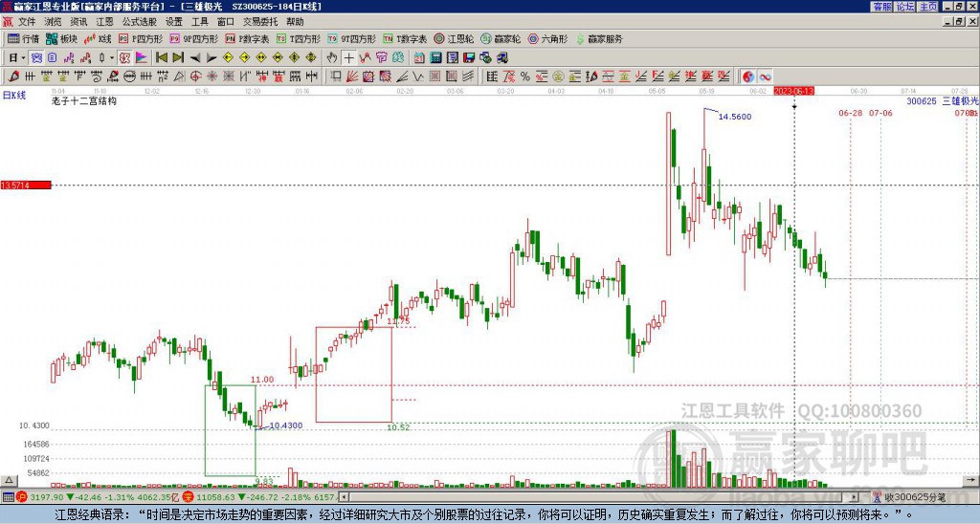Select the zigzag wave line tool
This screenshot has height=524, width=980.
pos(418,76)
